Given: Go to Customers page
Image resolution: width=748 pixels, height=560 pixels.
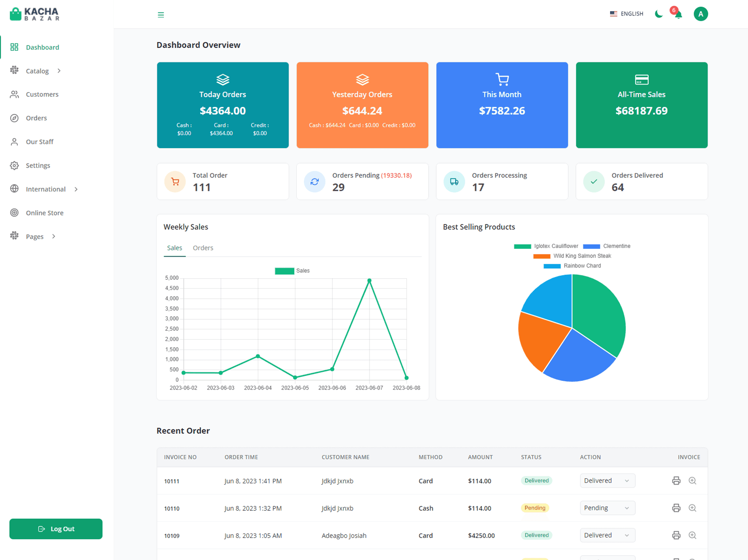Looking at the screenshot, I should (42, 94).
